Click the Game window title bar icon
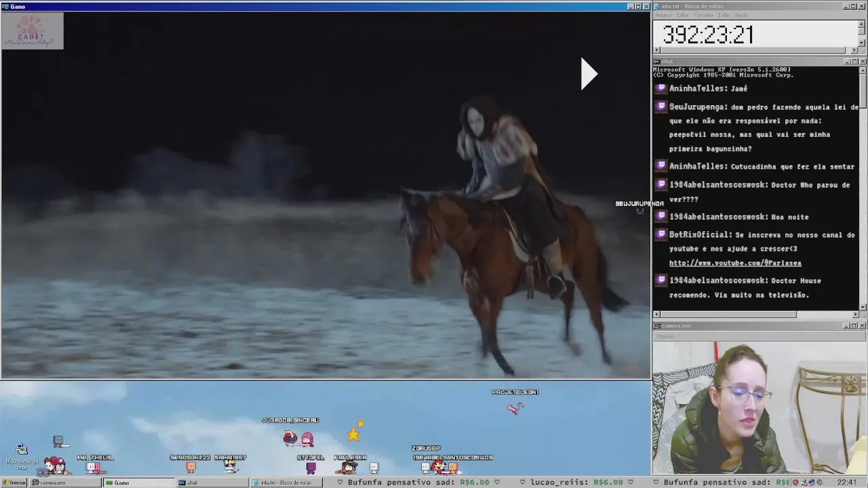The image size is (868, 488). click(5, 6)
